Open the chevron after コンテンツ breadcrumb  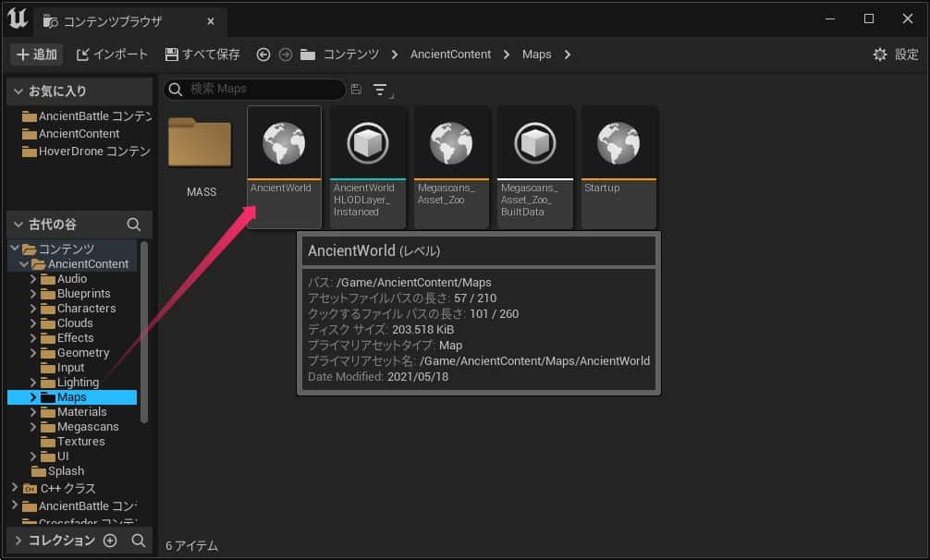click(395, 55)
